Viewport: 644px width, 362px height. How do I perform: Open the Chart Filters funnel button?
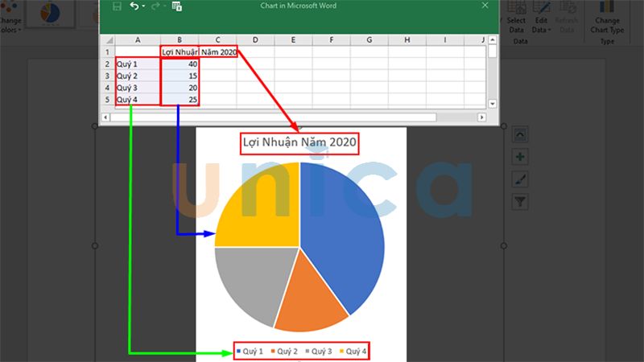pyautogui.click(x=520, y=202)
